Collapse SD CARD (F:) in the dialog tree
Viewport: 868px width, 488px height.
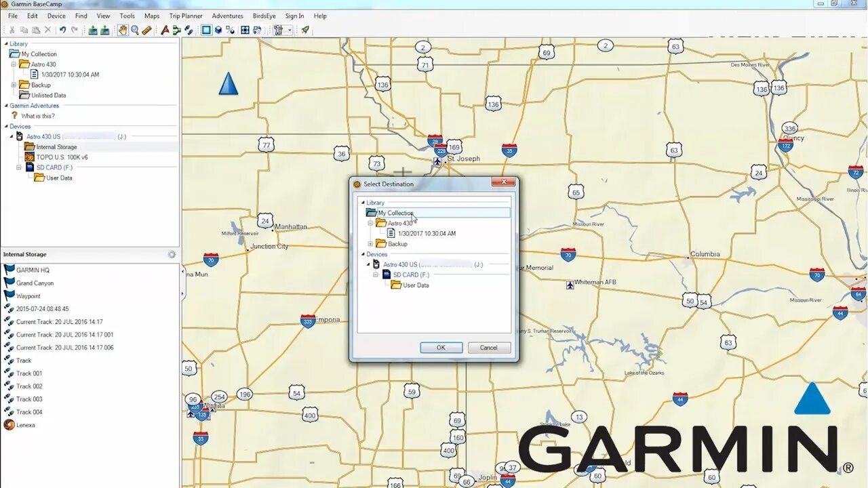pyautogui.click(x=376, y=275)
